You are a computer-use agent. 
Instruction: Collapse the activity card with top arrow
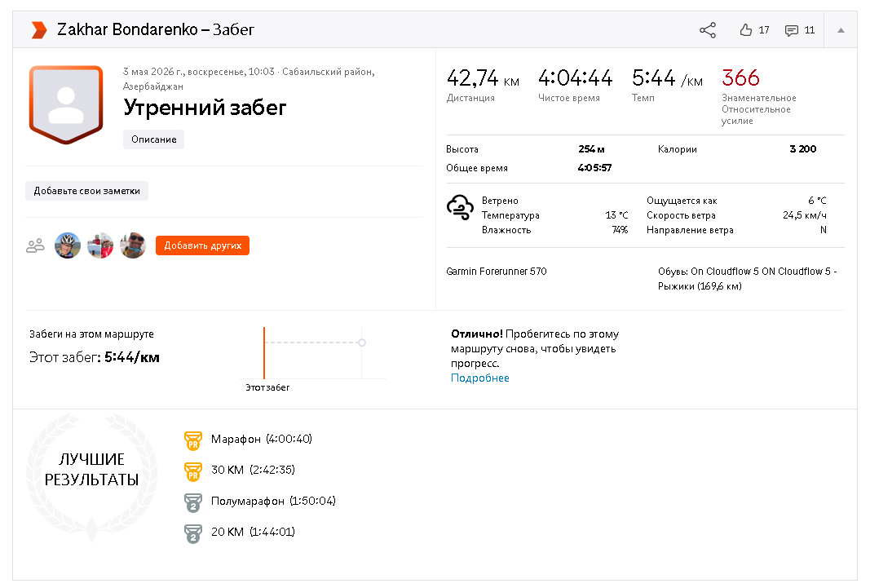coord(841,30)
